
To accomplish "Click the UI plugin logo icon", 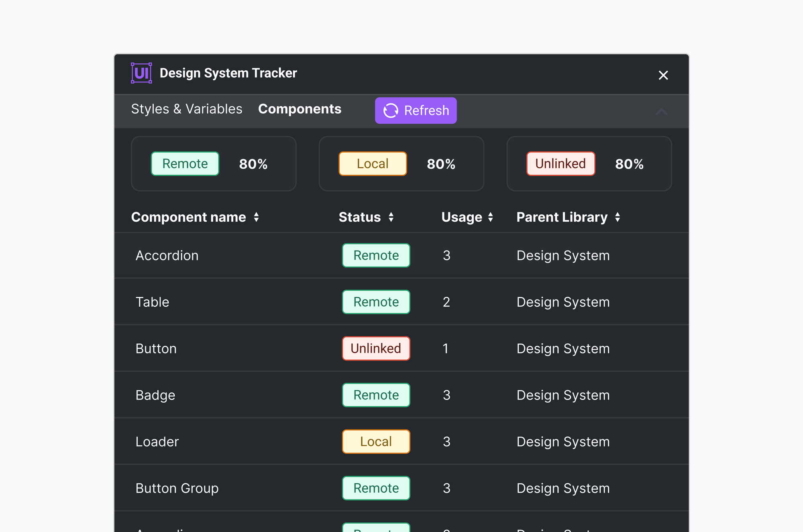I will coord(141,73).
